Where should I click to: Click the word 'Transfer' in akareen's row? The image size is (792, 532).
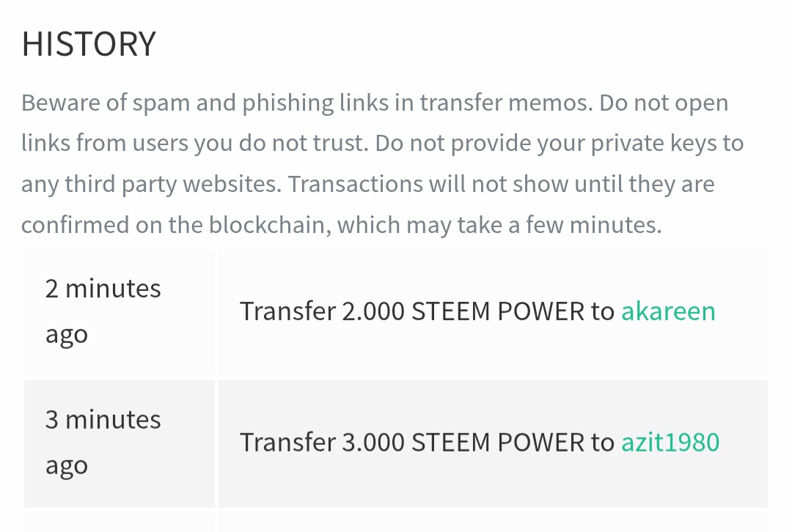point(288,311)
